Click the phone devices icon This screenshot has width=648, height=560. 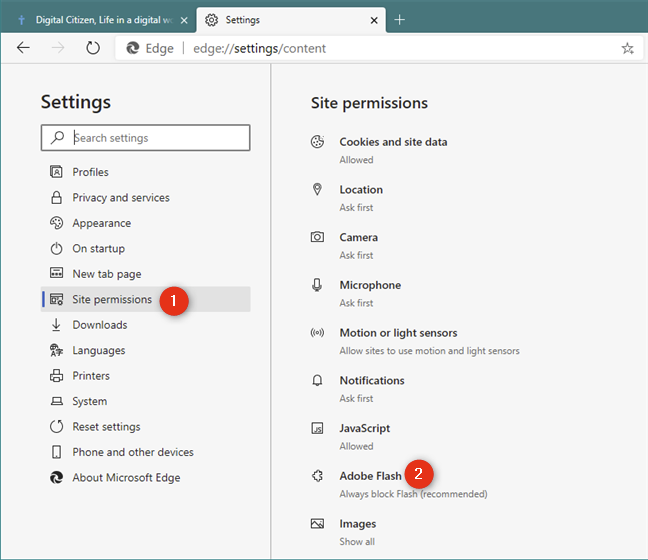pyautogui.click(x=56, y=452)
